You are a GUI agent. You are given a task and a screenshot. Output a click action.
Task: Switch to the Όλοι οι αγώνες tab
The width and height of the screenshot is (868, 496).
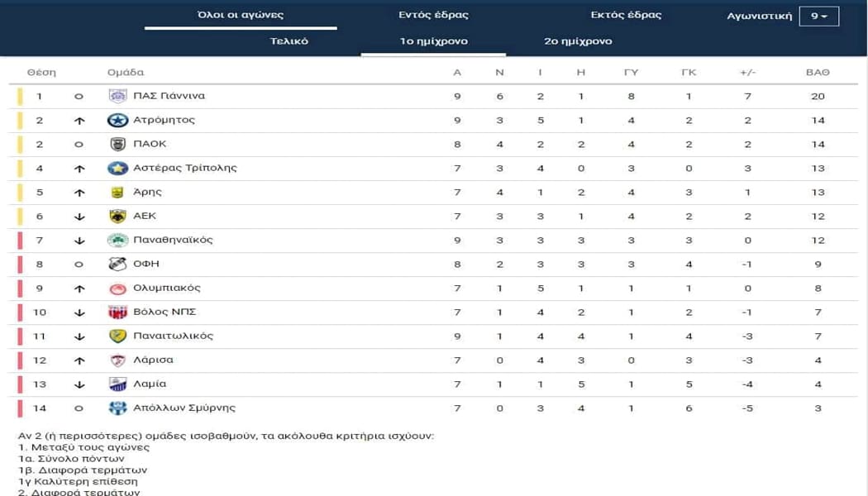241,15
